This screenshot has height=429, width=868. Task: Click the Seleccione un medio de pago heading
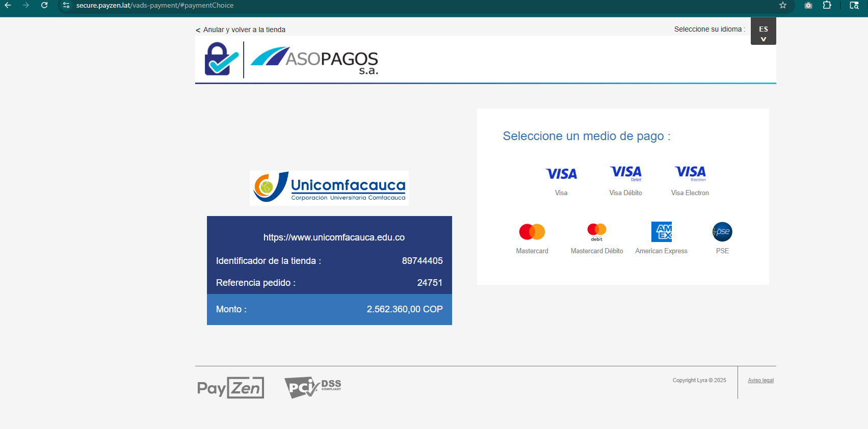point(587,136)
